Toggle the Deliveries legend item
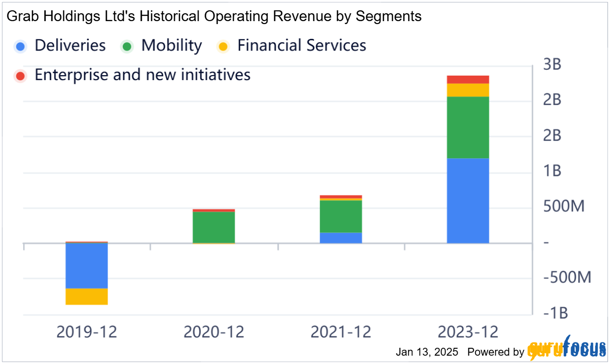This screenshot has height=364, width=610. tap(60, 46)
